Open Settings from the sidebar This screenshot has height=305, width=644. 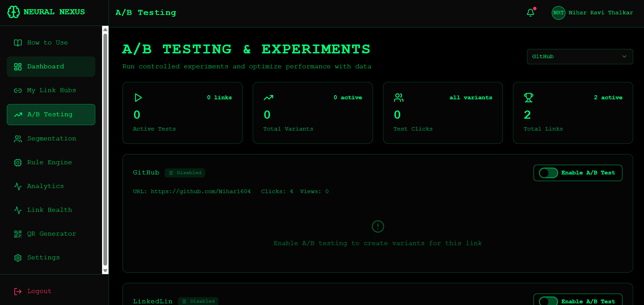(51, 258)
